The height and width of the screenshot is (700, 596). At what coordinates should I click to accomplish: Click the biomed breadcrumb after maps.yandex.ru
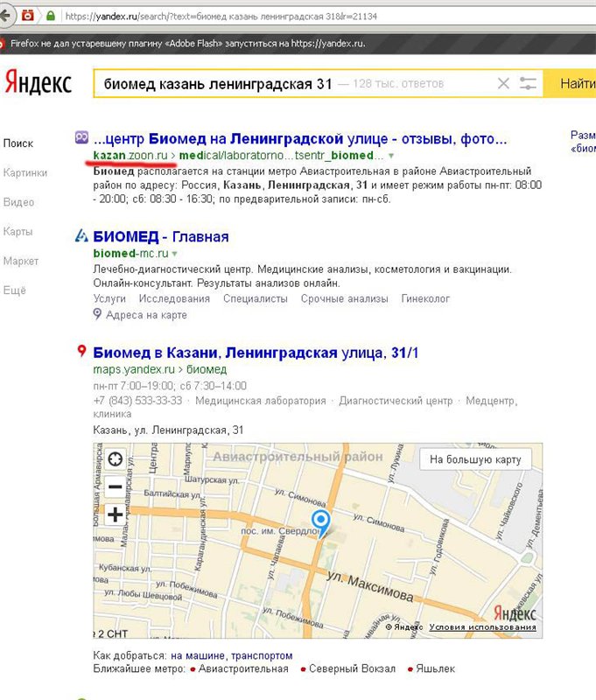pyautogui.click(x=207, y=369)
